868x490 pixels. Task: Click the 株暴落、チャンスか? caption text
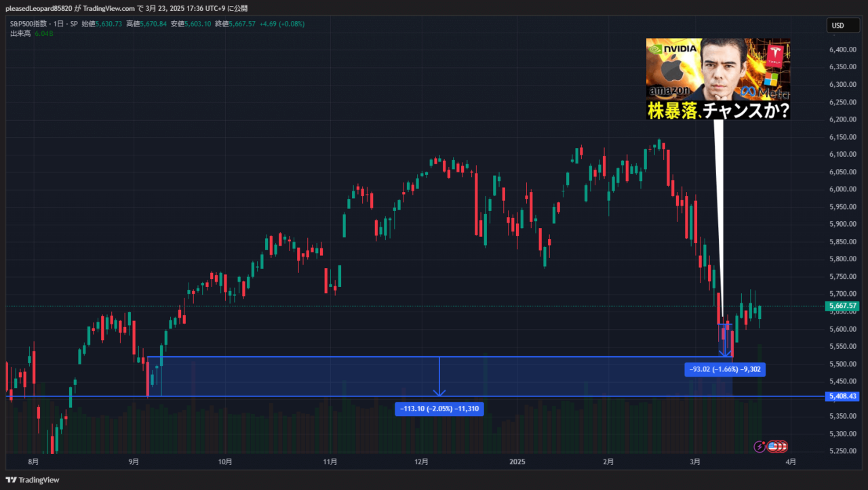[718, 111]
